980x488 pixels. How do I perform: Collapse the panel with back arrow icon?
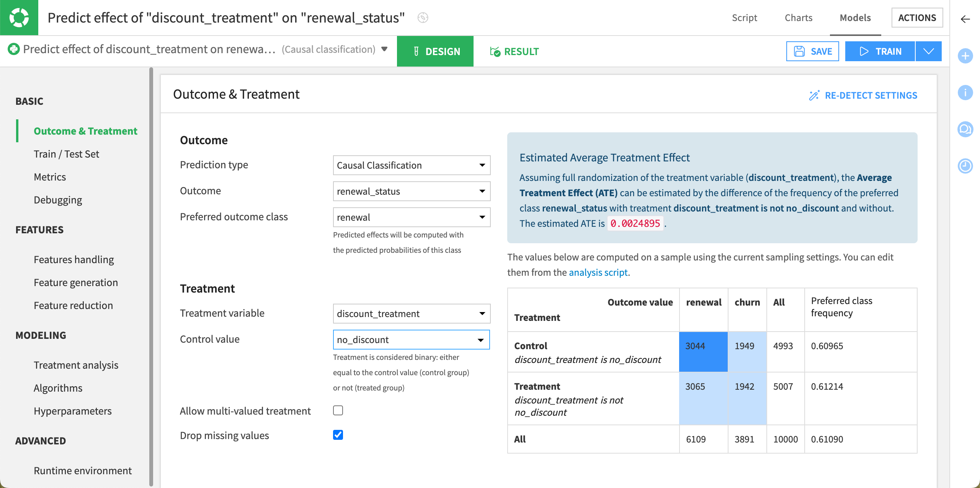tap(965, 20)
